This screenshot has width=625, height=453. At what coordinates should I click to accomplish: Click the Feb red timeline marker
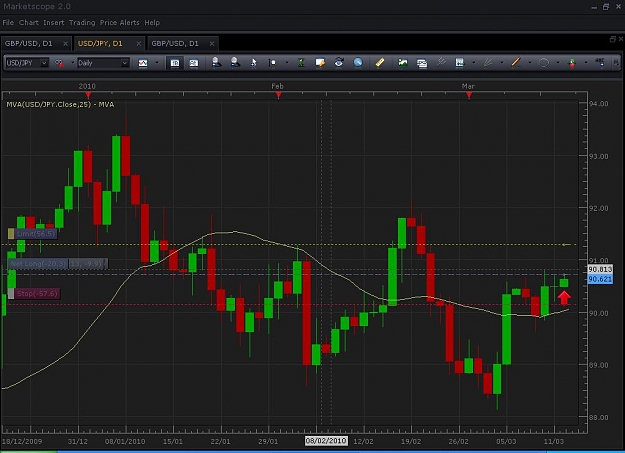coord(279,95)
